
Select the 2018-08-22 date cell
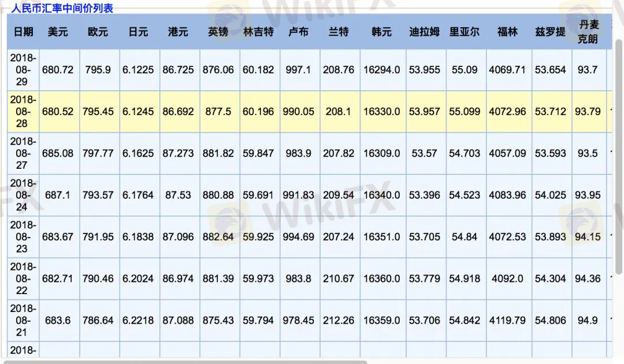click(23, 278)
